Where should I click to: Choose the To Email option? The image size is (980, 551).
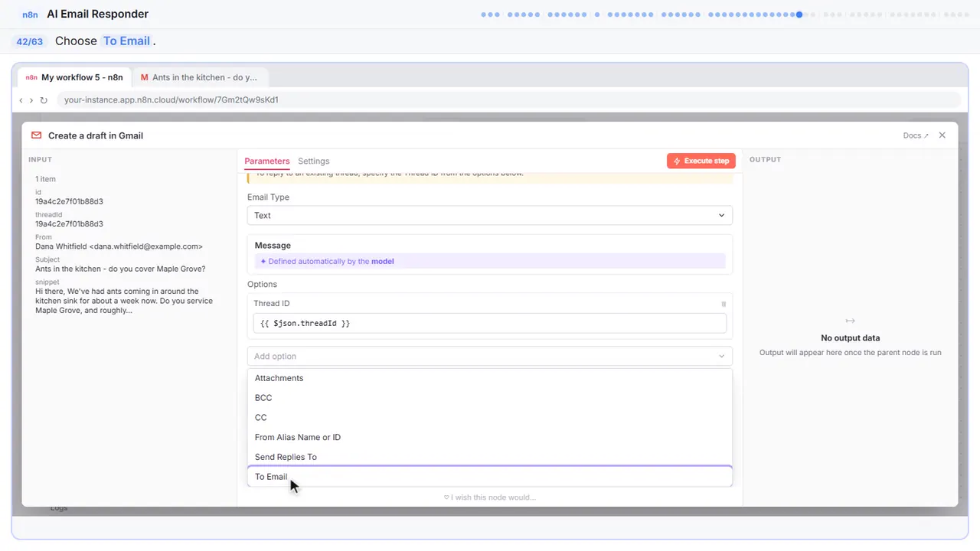coord(490,477)
